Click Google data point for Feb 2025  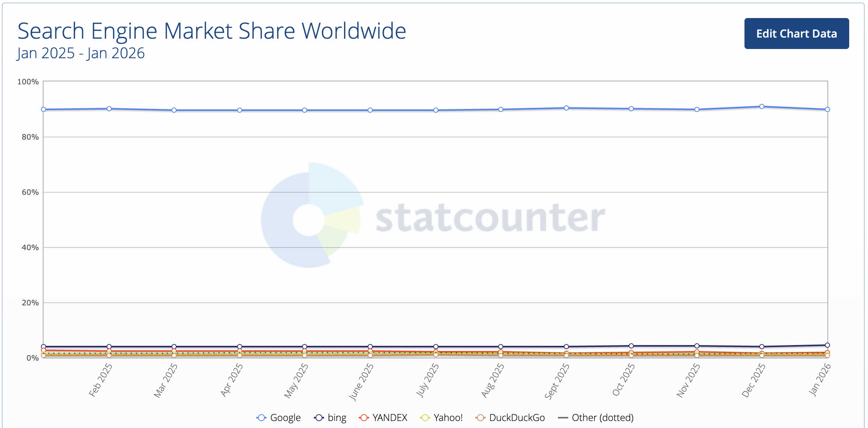click(109, 109)
